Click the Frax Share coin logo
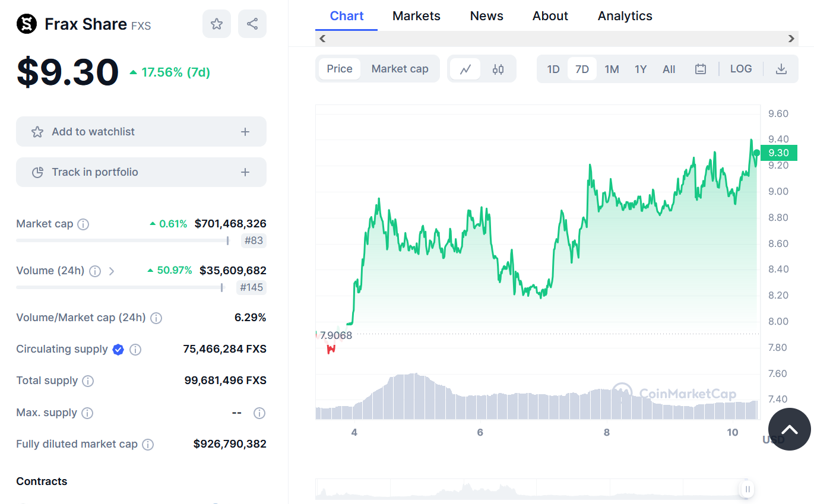Screen dimensions: 814x504 pyautogui.click(x=27, y=24)
